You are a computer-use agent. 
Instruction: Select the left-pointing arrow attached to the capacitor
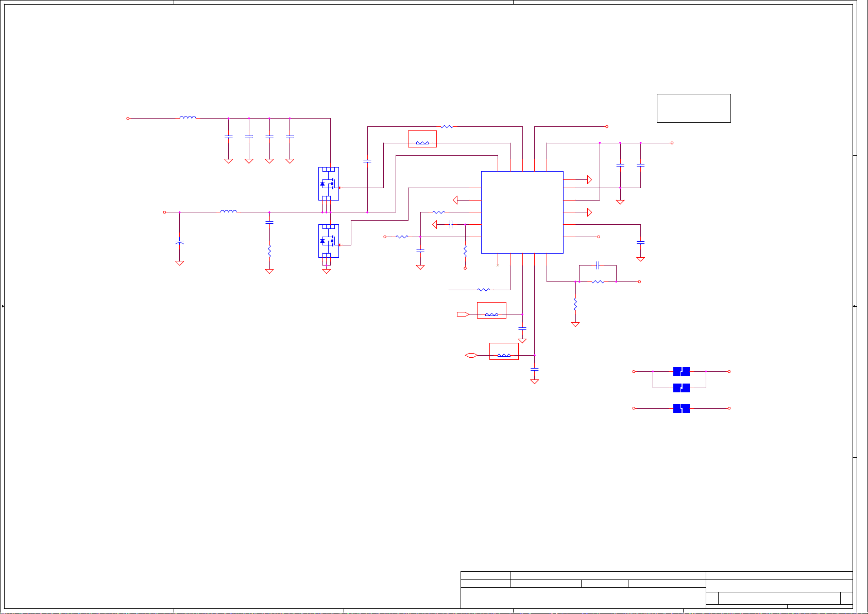(x=435, y=224)
